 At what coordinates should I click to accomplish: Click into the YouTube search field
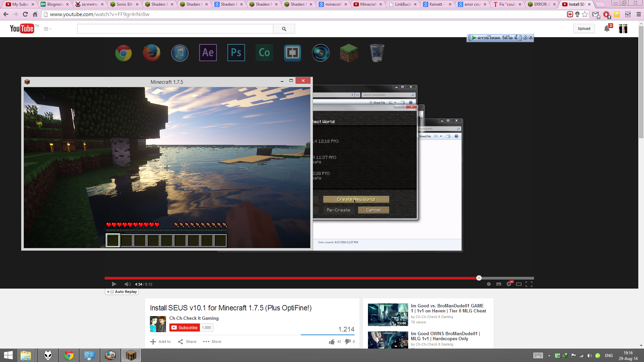pos(175,29)
